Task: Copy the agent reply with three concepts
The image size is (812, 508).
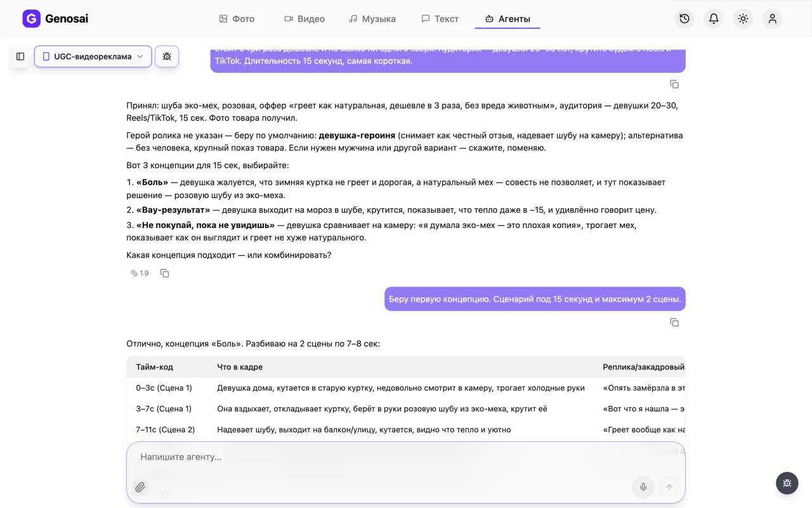Action: (165, 273)
